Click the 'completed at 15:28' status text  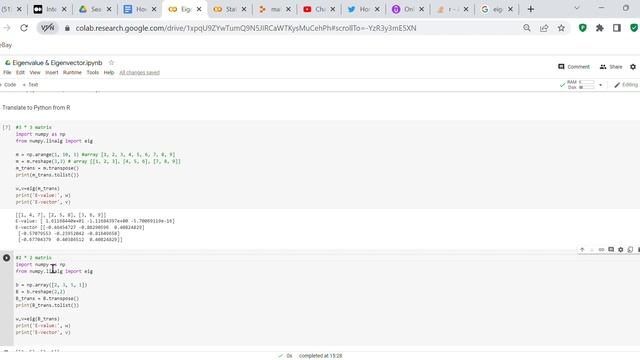click(x=320, y=356)
